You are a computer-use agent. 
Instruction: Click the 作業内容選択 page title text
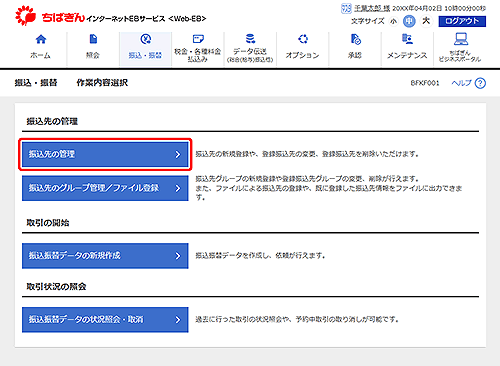coord(102,83)
